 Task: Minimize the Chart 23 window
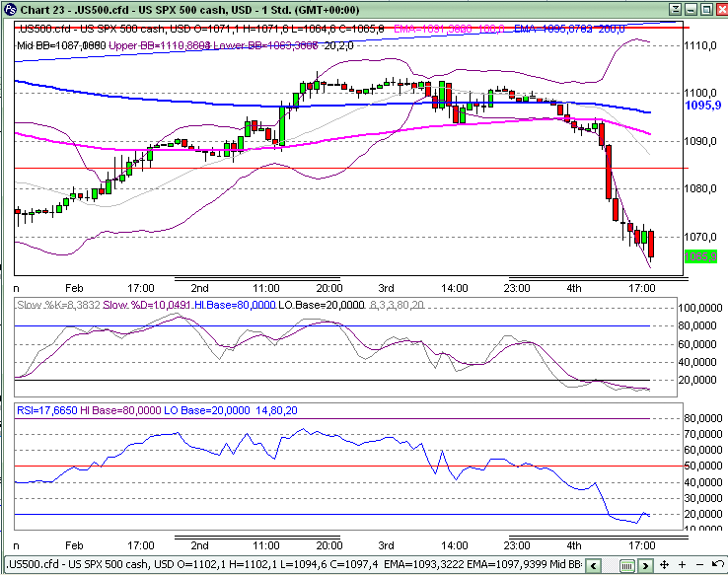(692, 9)
